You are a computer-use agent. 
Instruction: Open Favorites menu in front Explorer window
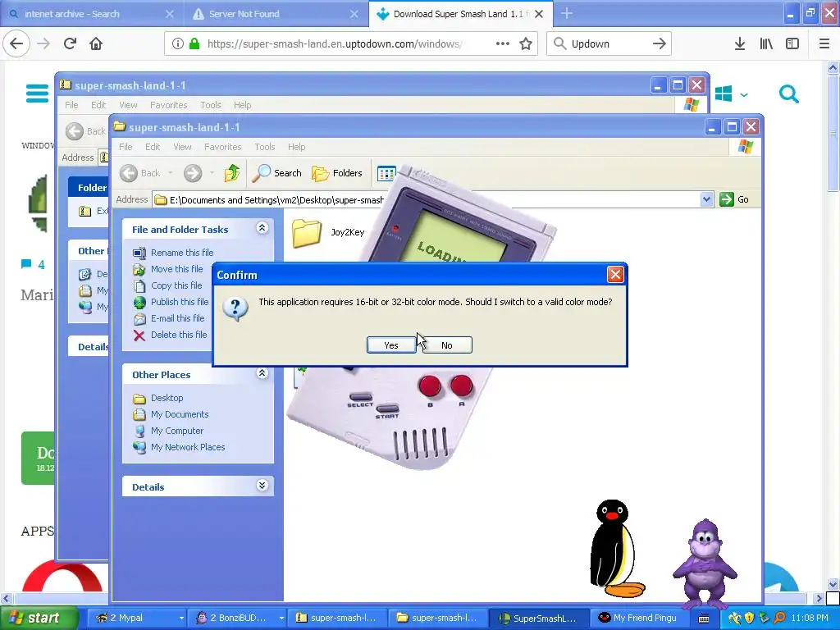(x=223, y=147)
